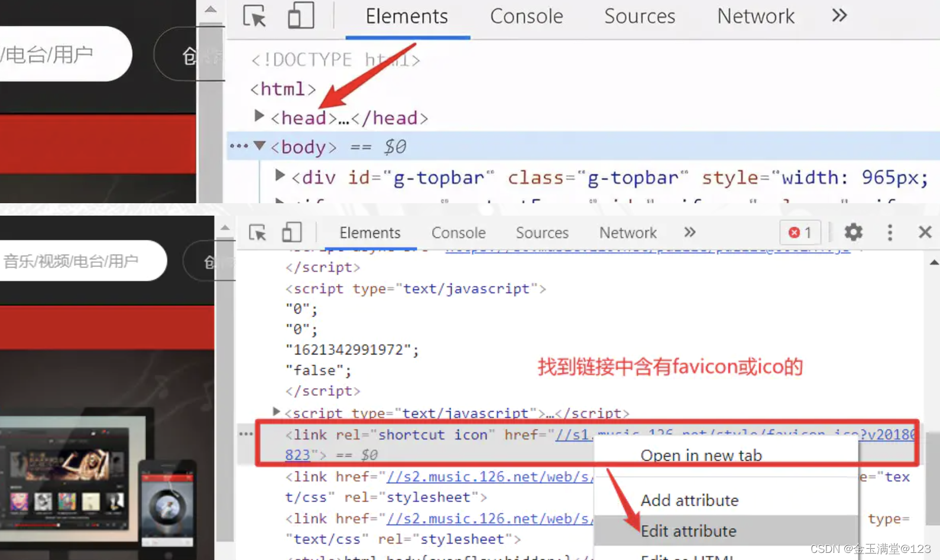Select the html element line
940x560 pixels.
[283, 89]
